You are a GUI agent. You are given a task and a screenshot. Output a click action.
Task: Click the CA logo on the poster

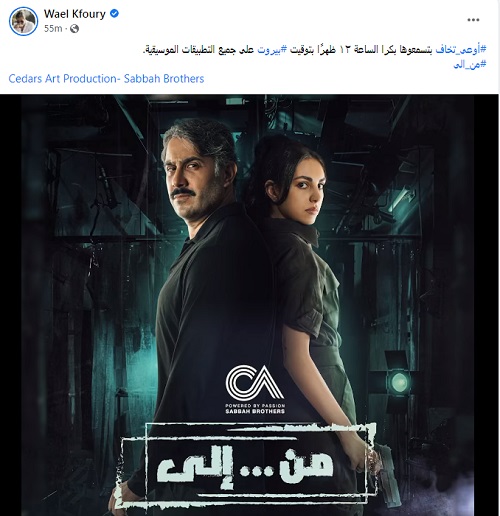tap(255, 382)
